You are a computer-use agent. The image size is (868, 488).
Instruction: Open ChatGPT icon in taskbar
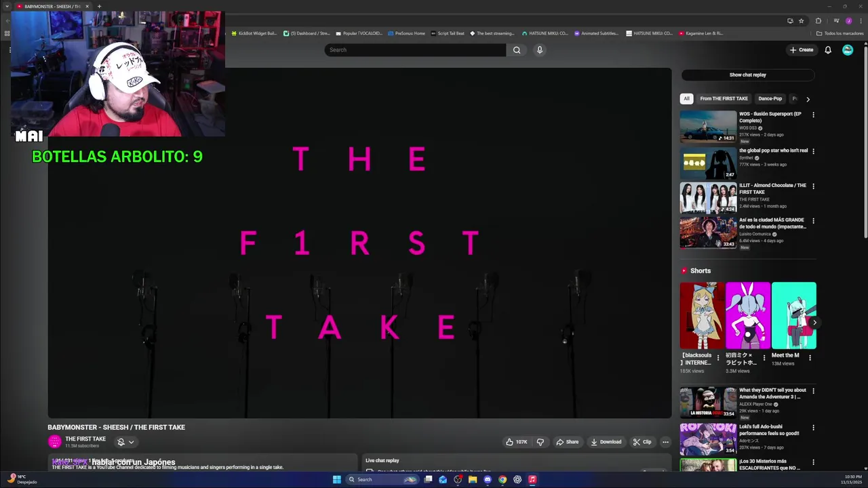point(517,479)
